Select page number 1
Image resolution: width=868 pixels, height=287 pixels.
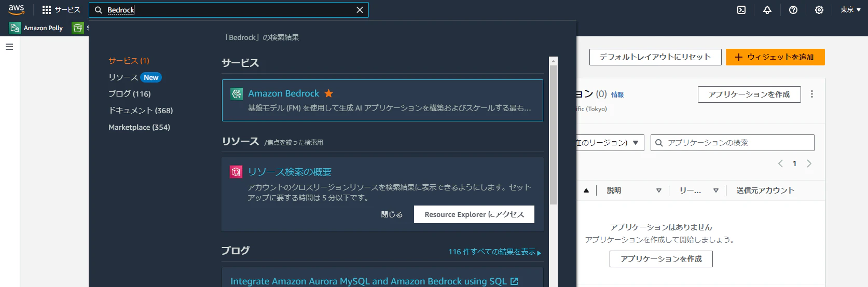[x=794, y=163]
